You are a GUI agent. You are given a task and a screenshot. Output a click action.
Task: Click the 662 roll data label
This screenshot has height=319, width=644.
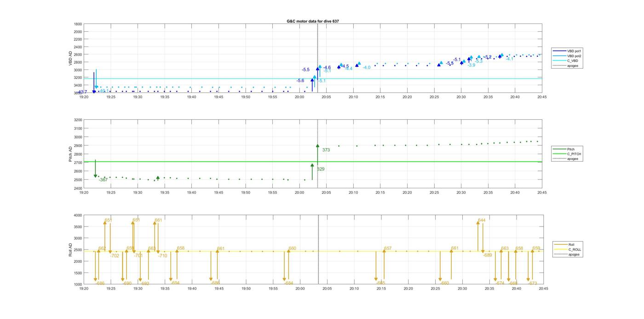pyautogui.click(x=102, y=249)
